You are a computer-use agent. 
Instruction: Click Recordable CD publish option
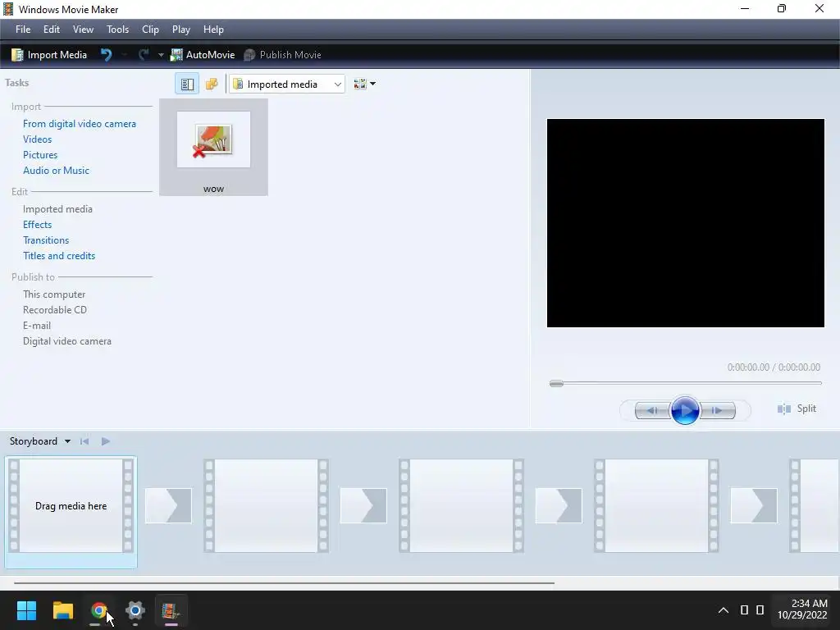(x=55, y=309)
